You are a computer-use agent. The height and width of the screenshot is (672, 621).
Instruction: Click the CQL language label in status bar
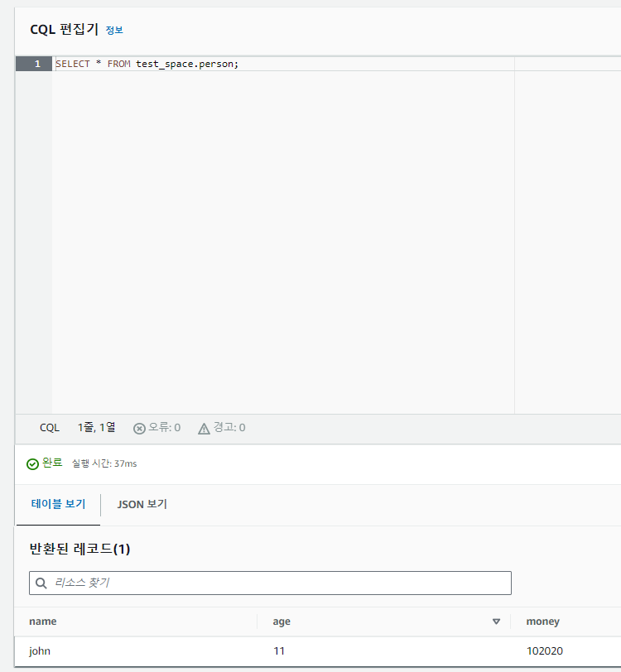[x=50, y=428]
